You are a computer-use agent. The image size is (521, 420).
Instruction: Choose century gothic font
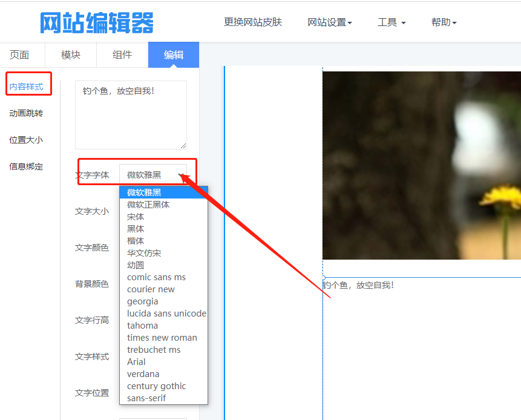[x=163, y=386]
